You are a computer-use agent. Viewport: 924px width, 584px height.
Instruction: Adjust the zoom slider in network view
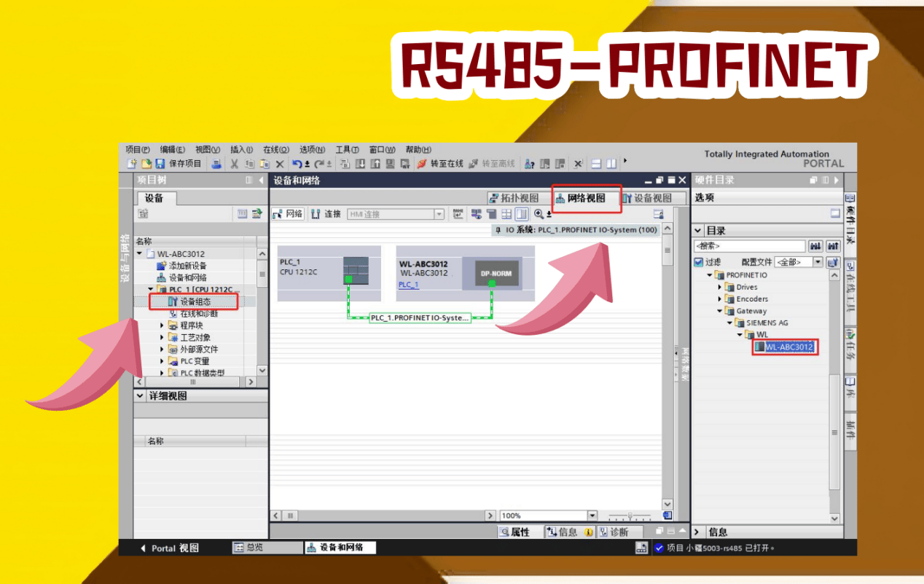[x=630, y=516]
